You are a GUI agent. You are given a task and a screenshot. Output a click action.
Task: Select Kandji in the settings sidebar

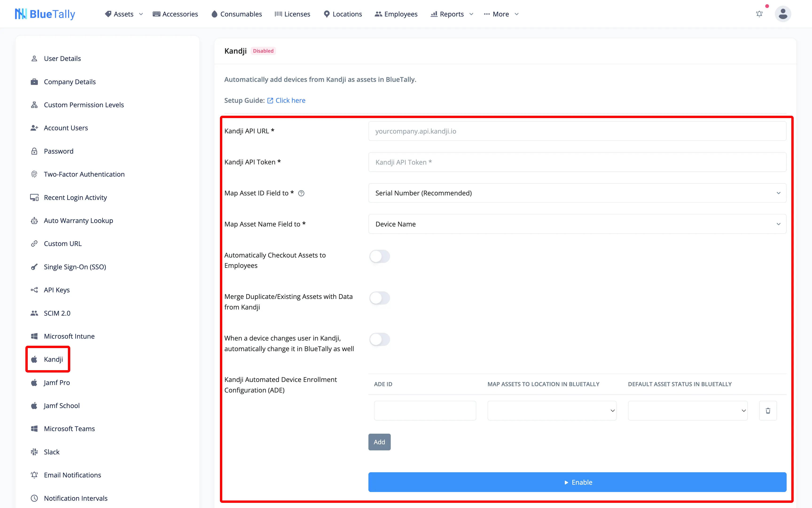[x=47, y=359]
